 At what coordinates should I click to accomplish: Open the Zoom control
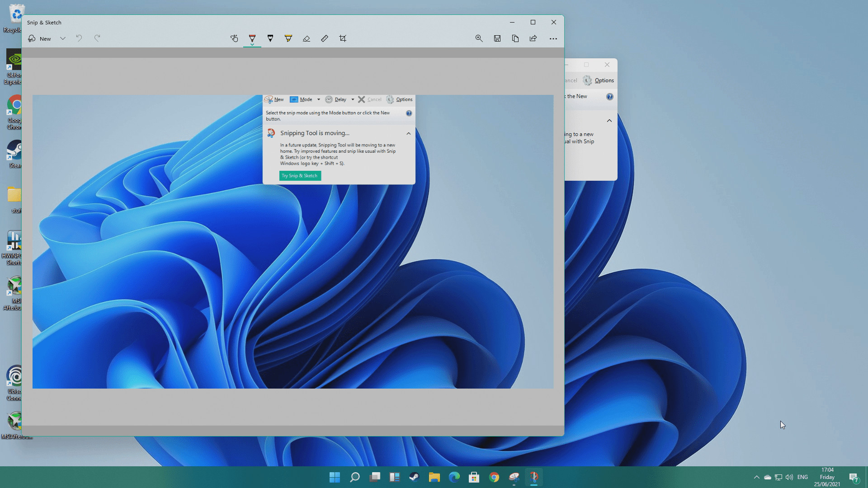coord(479,39)
